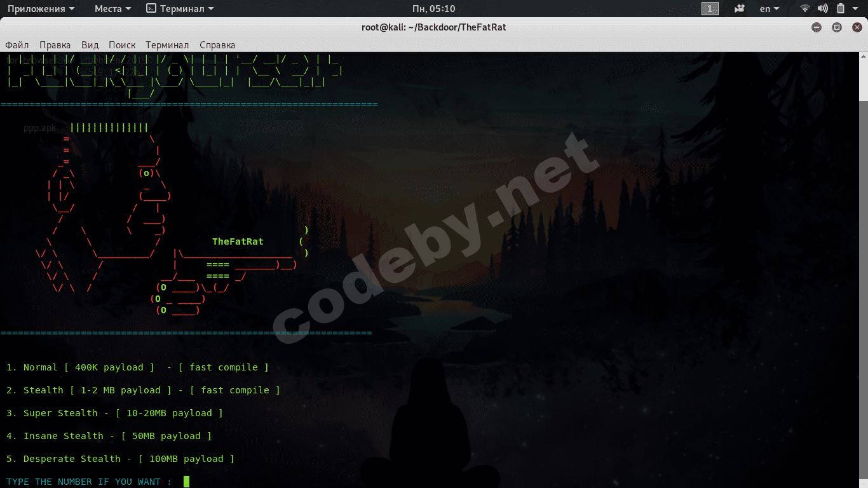Click the volume speaker icon
Image resolution: width=868 pixels, height=488 pixels.
click(x=823, y=9)
